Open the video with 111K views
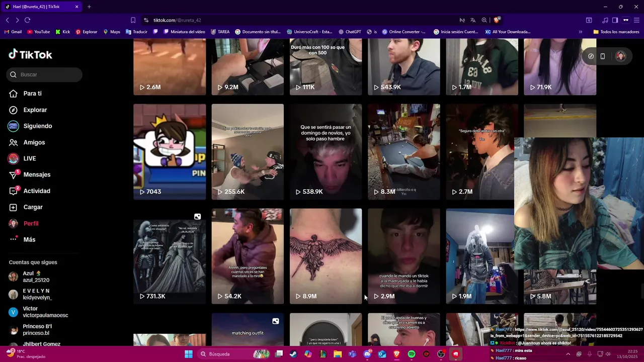The image size is (644, 362). click(x=326, y=67)
